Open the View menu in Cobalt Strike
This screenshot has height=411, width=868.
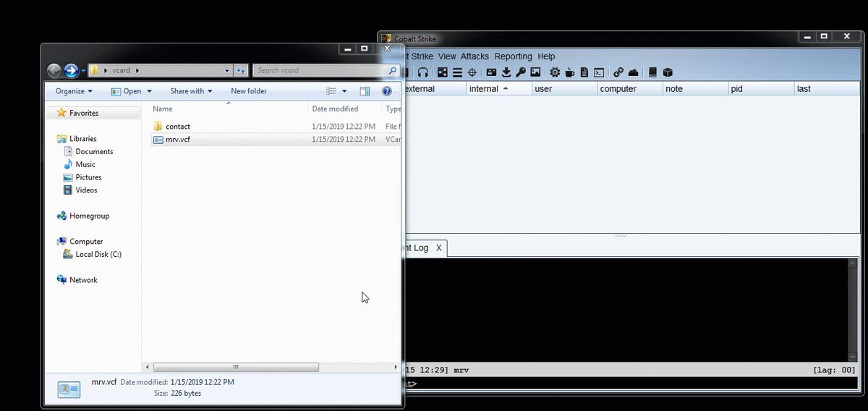[447, 56]
